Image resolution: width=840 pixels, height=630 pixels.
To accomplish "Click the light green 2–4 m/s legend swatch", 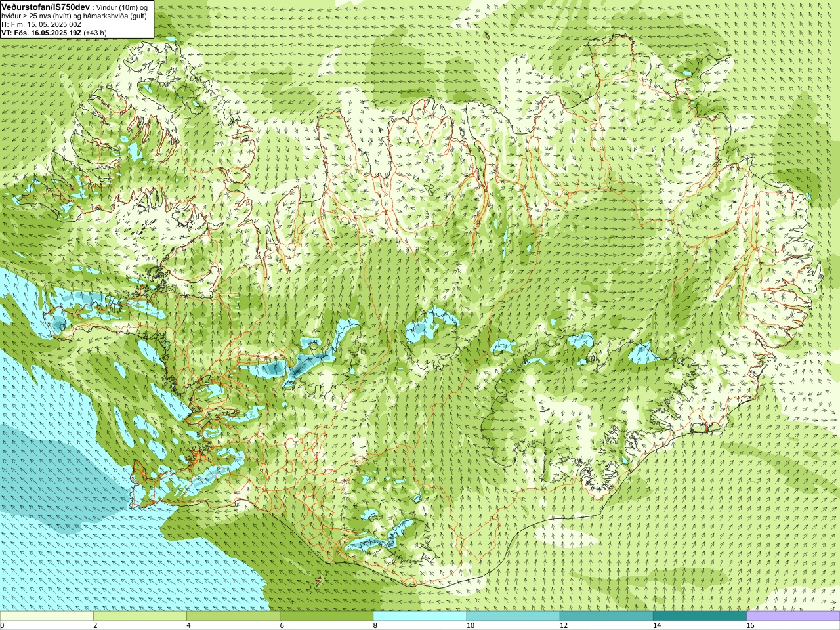I will (140, 616).
